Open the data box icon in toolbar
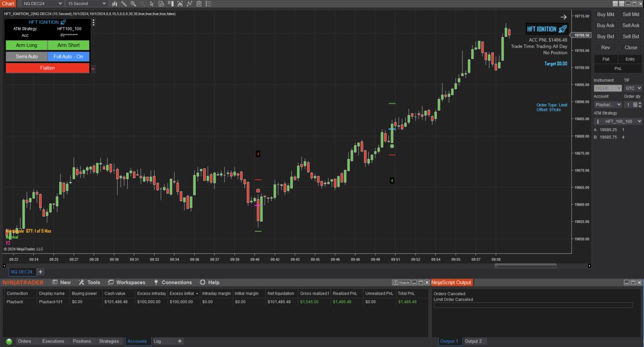The image size is (644, 347). (x=161, y=4)
